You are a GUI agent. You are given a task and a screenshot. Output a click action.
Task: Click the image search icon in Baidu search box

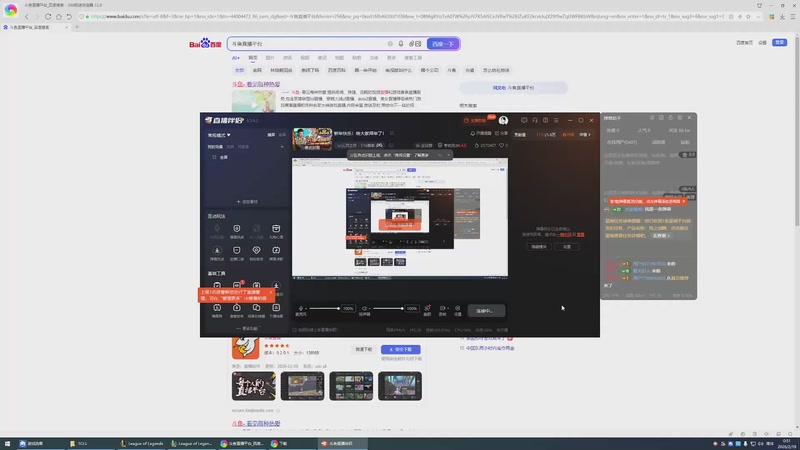point(418,44)
